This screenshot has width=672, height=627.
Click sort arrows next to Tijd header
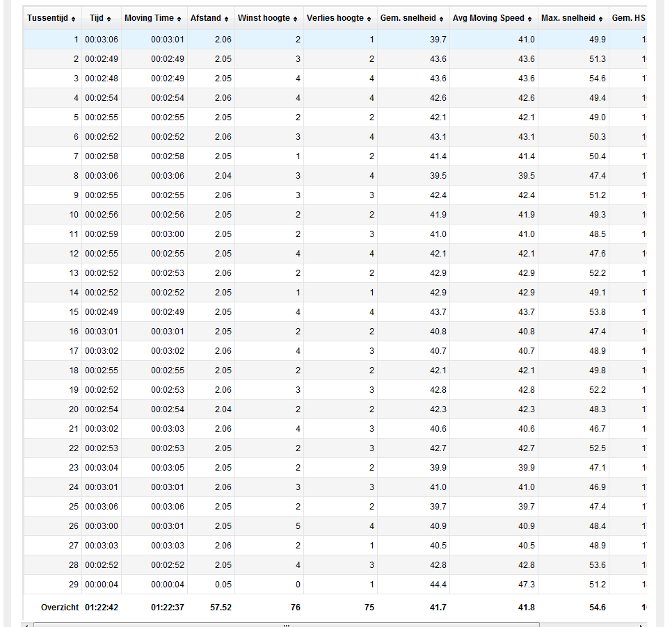pyautogui.click(x=109, y=19)
